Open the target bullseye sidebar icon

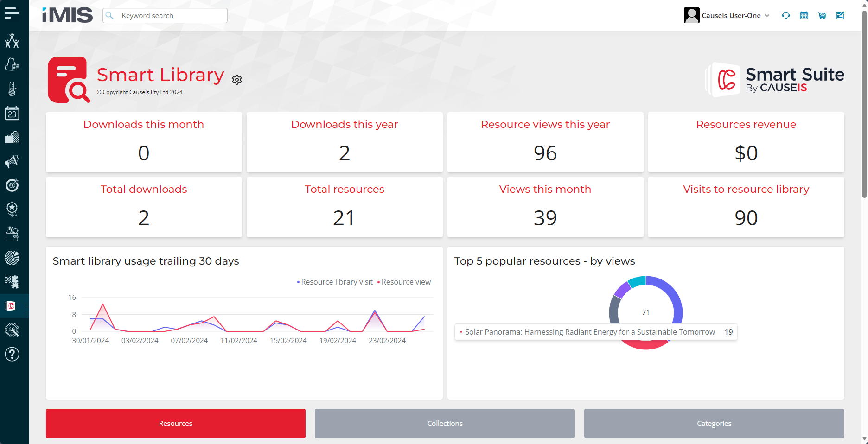tap(12, 185)
